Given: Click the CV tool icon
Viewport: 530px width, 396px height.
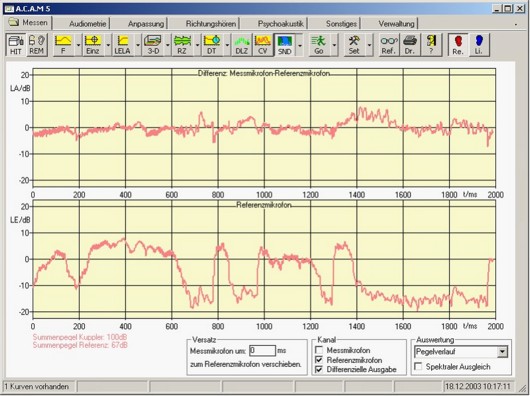Looking at the screenshot, I should tap(263, 45).
